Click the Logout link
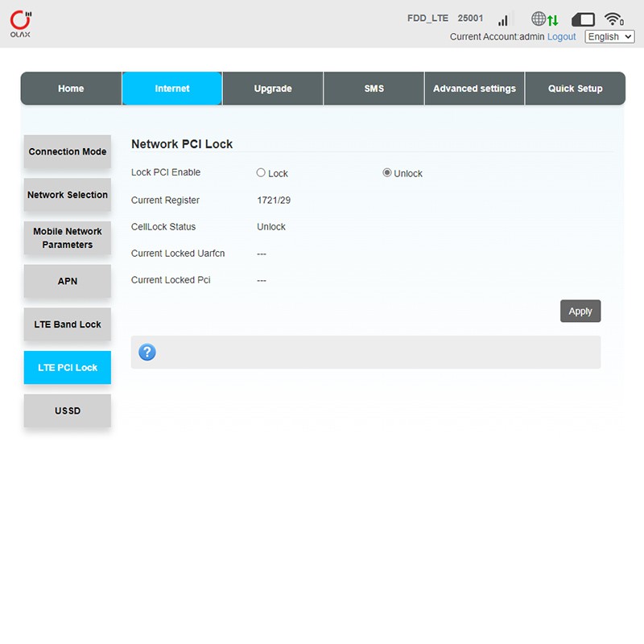 561,37
